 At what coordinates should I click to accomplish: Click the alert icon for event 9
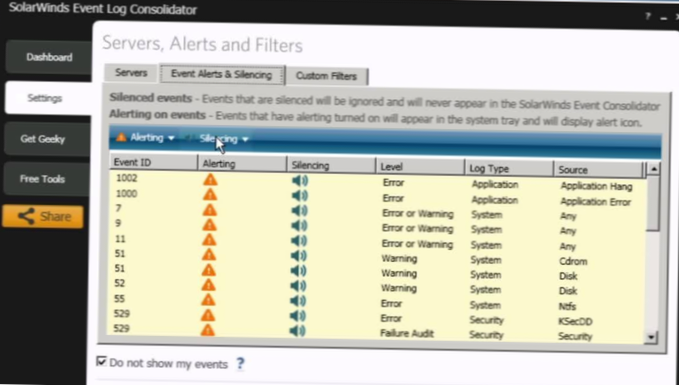210,225
